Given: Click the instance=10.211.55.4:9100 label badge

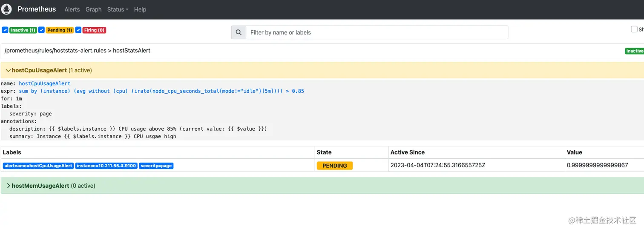Looking at the screenshot, I should [x=106, y=166].
